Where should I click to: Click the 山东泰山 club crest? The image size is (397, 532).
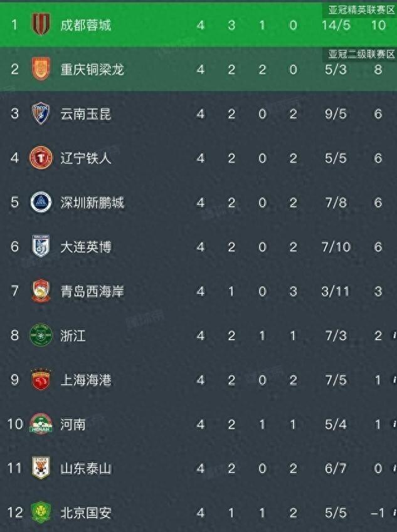tap(41, 468)
